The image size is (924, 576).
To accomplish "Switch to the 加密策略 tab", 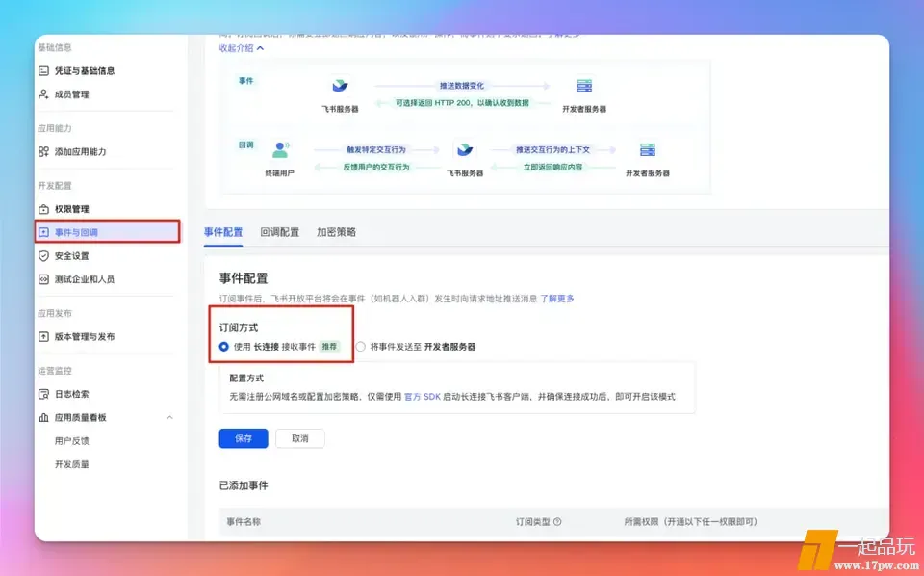I will (x=336, y=232).
